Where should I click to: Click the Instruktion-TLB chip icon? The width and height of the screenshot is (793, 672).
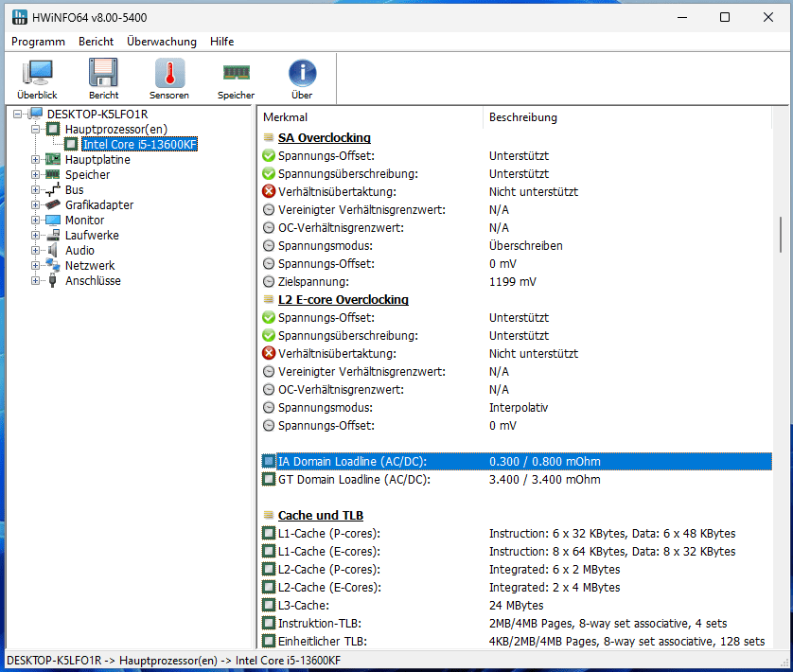tap(269, 624)
